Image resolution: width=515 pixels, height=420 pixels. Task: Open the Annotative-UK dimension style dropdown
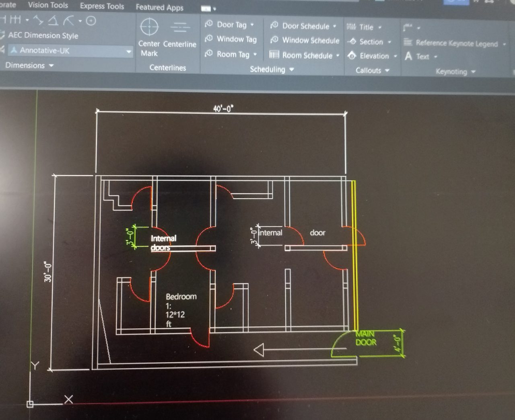tap(129, 51)
